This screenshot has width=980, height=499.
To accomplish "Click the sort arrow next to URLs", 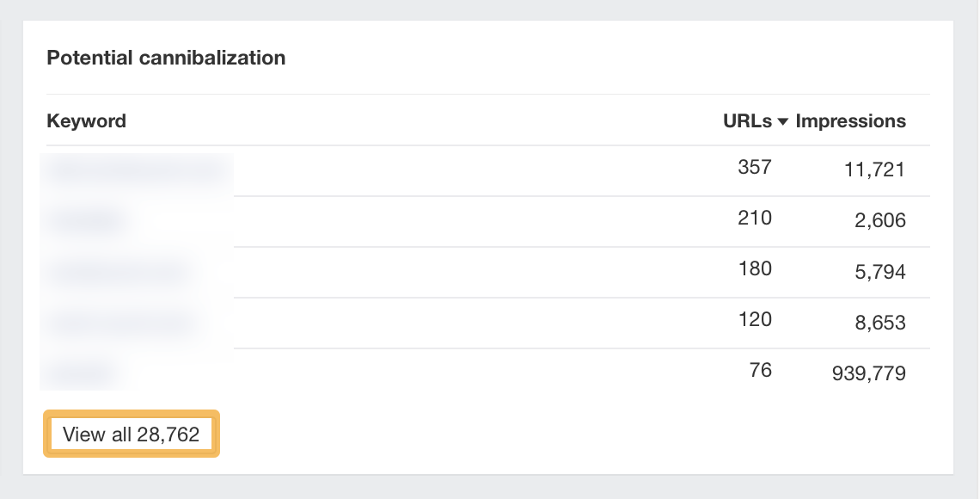I will coord(782,121).
